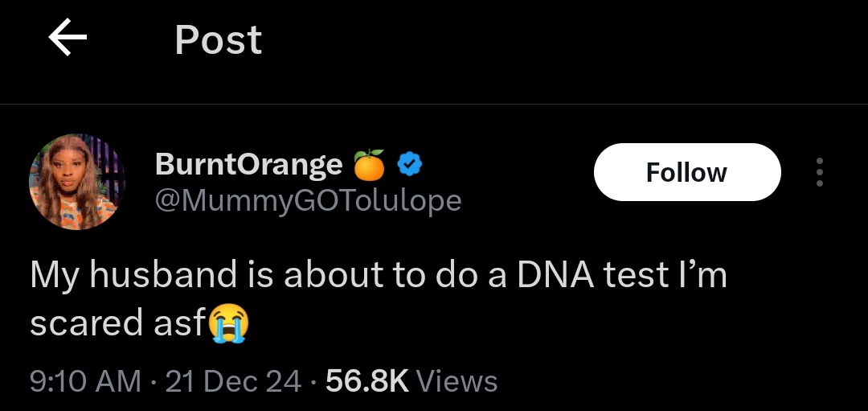The height and width of the screenshot is (411, 868).
Task: Open BurntOrange's profile picture
Action: click(x=77, y=182)
